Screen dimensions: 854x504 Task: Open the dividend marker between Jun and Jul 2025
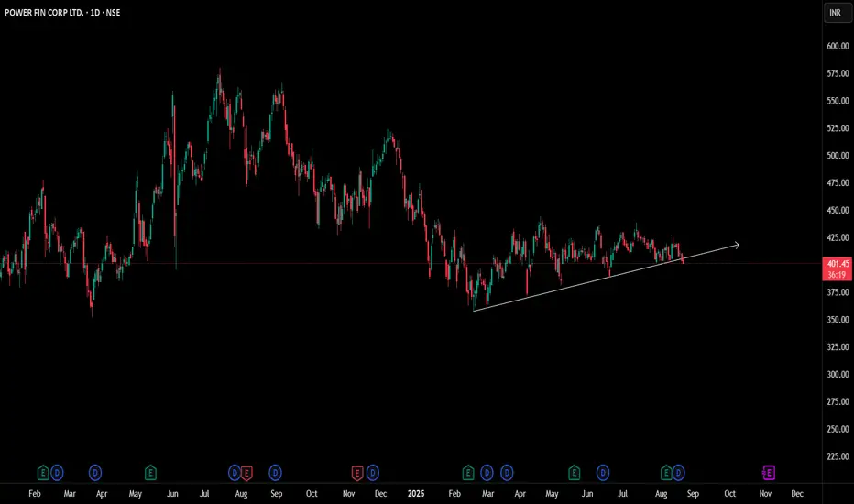pyautogui.click(x=602, y=473)
